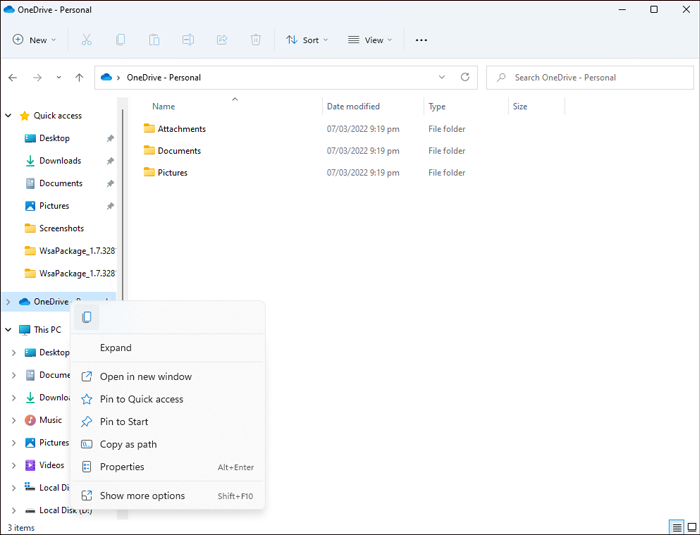Click the pin icon next to Downloads
The width and height of the screenshot is (700, 535).
pos(110,161)
